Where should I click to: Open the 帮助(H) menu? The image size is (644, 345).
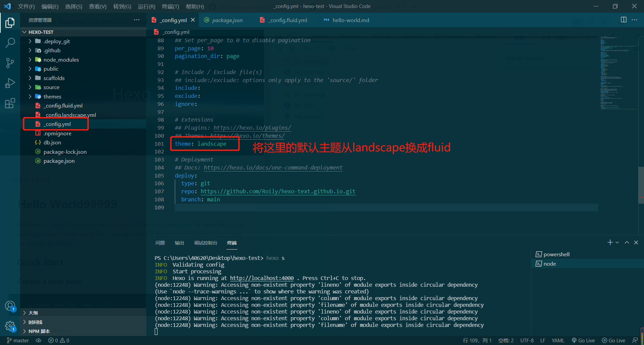tap(195, 6)
